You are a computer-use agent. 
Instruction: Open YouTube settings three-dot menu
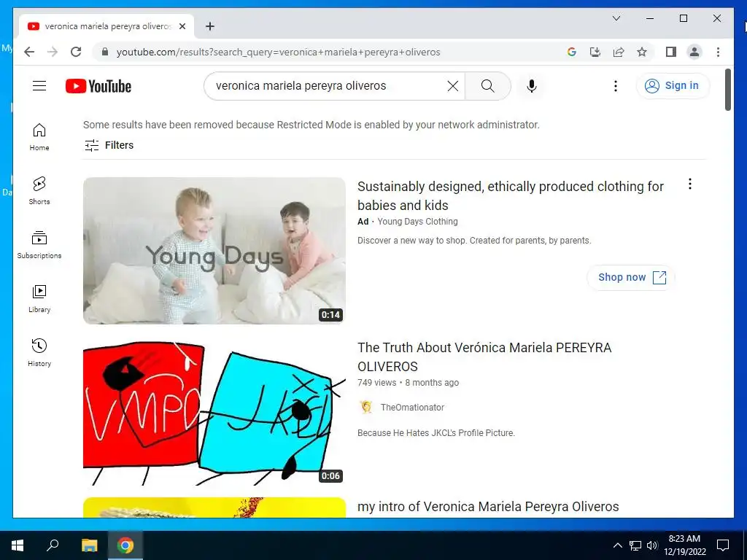[x=616, y=86]
